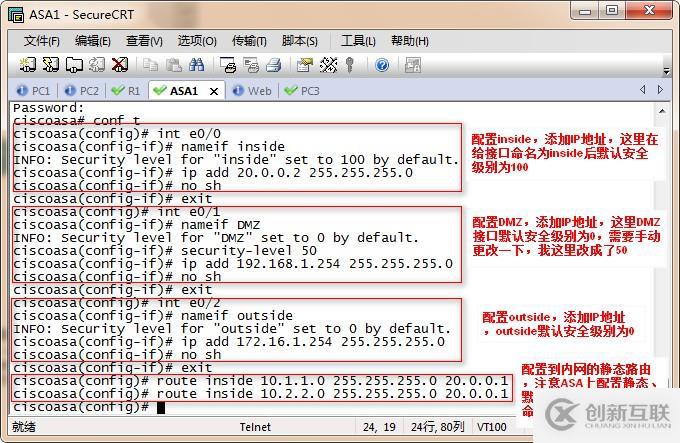
Task: Click the Paste clipboard icon
Action: pos(173,65)
